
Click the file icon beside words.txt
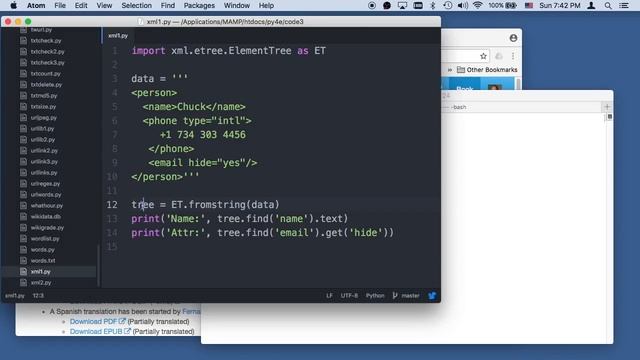click(x=23, y=261)
